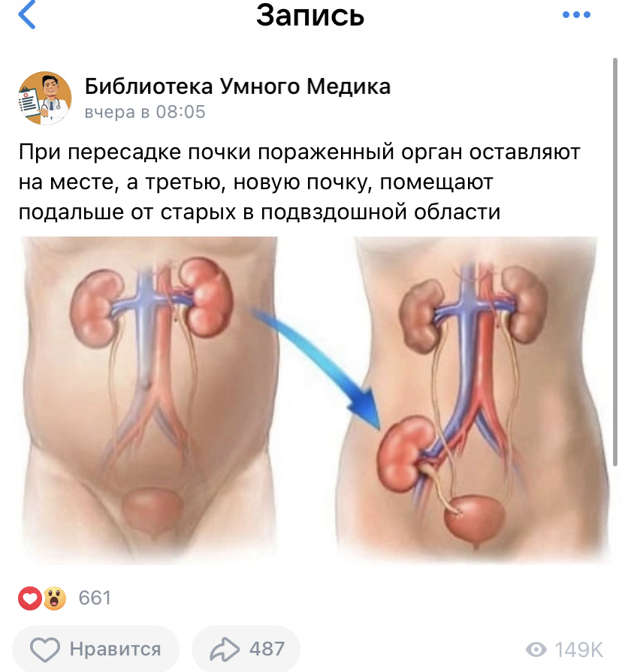The width and height of the screenshot is (622, 672).
Task: Tap the eye views icon
Action: point(536,649)
